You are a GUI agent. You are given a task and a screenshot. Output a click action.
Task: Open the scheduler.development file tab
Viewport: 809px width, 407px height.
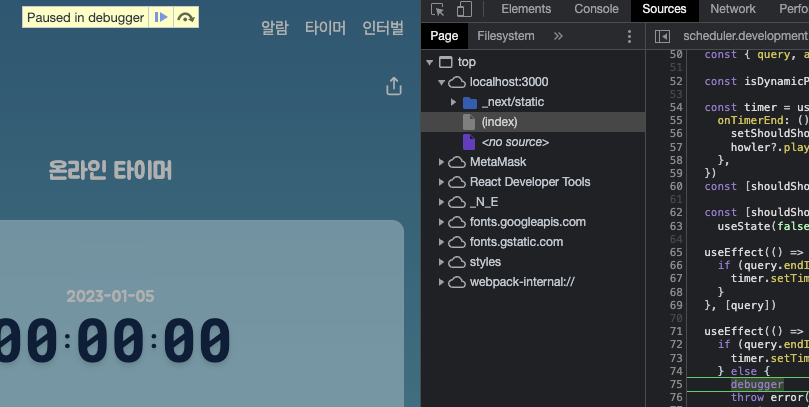(x=745, y=36)
